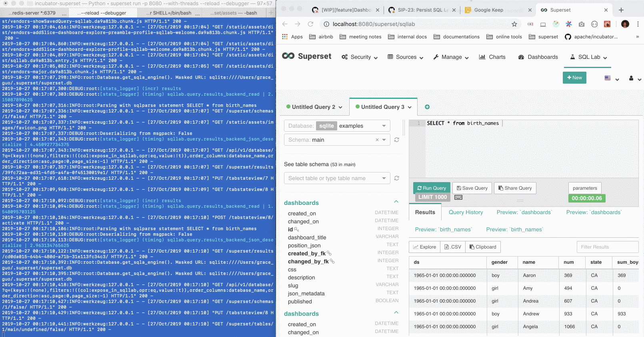Click the Share Query button
This screenshot has width=644, height=337.
point(515,188)
